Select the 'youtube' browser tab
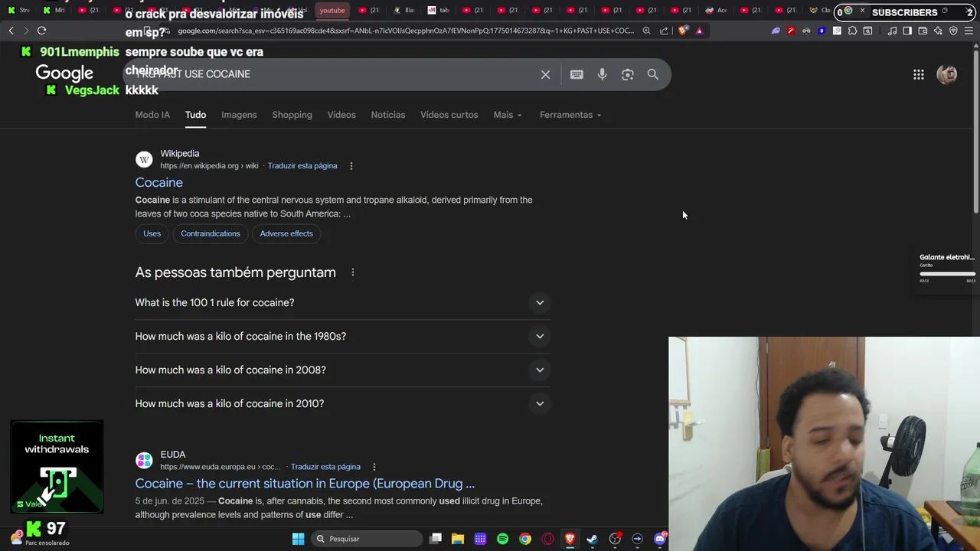The image size is (980, 551). tap(332, 10)
